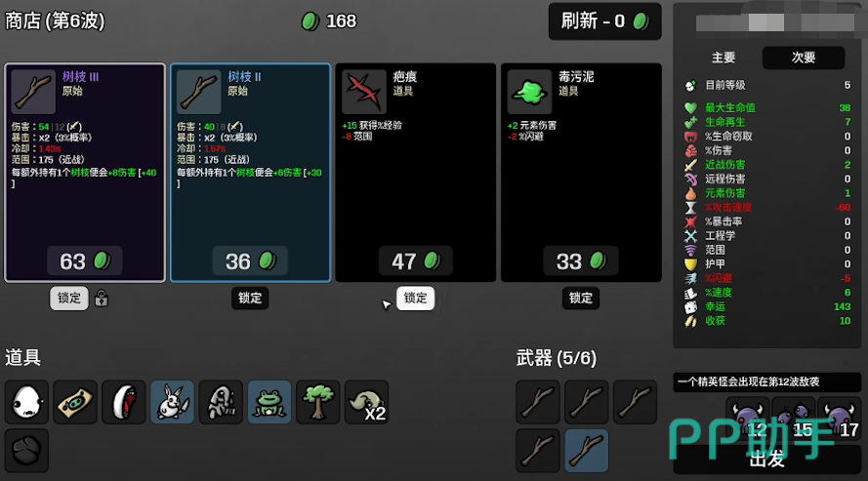
Task: Toggle lock under the 疤痕 item card
Action: (x=415, y=298)
